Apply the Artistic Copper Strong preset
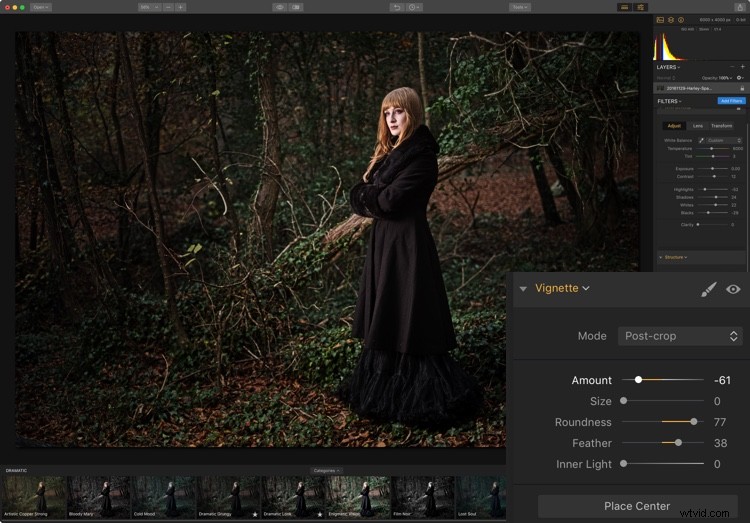 coord(33,497)
